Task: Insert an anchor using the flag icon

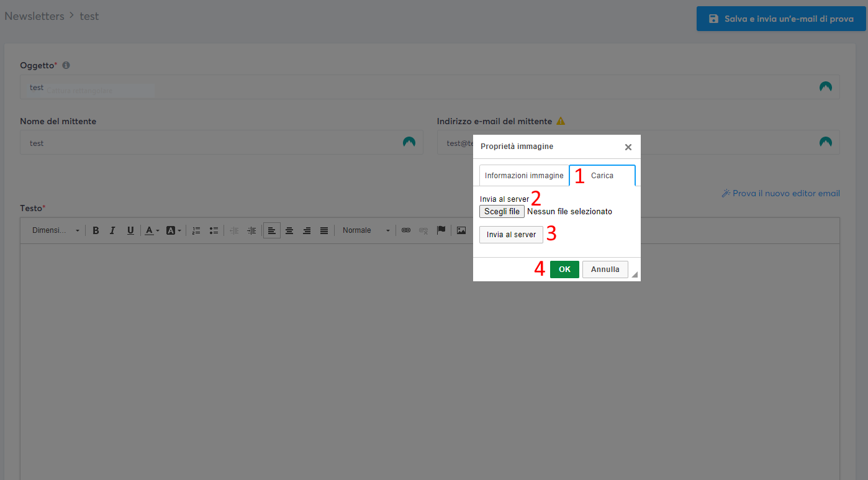Action: coord(441,230)
